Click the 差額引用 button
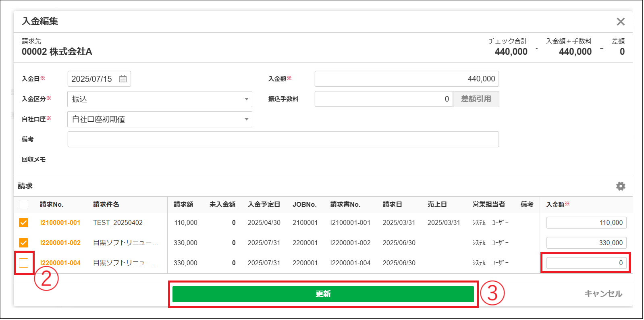644x320 pixels. [x=476, y=99]
